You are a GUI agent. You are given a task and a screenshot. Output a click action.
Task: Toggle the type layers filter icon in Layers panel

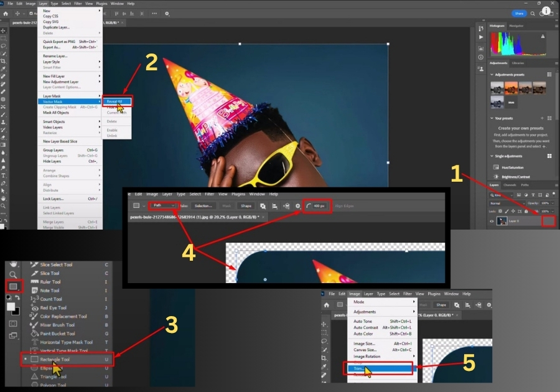[x=533, y=195]
